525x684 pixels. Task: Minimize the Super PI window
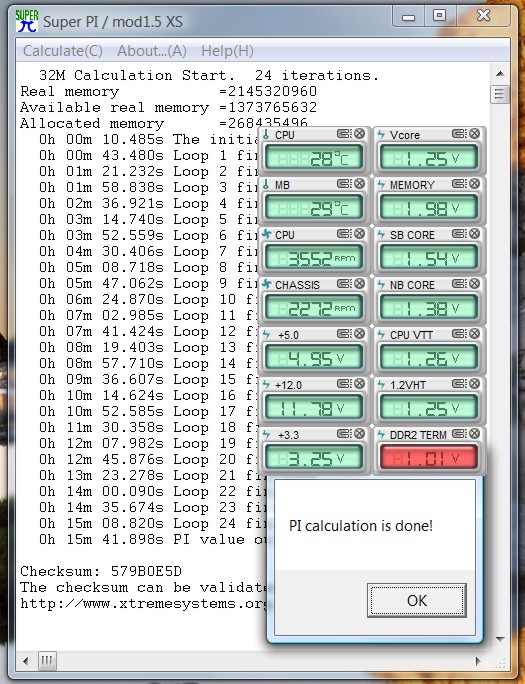tap(408, 17)
